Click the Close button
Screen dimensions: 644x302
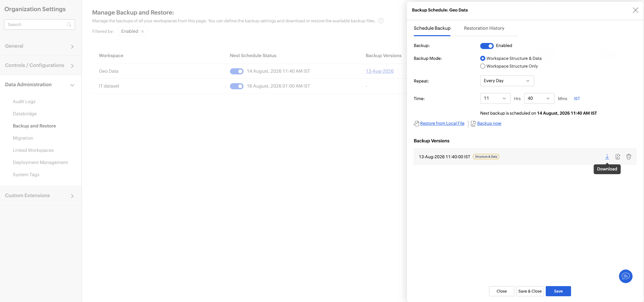501,291
